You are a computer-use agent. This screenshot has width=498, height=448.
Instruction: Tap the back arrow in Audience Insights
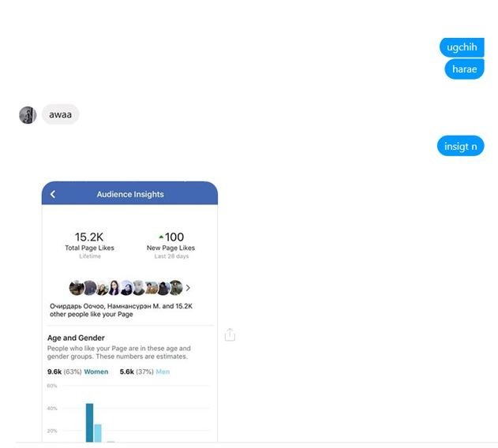tap(53, 194)
